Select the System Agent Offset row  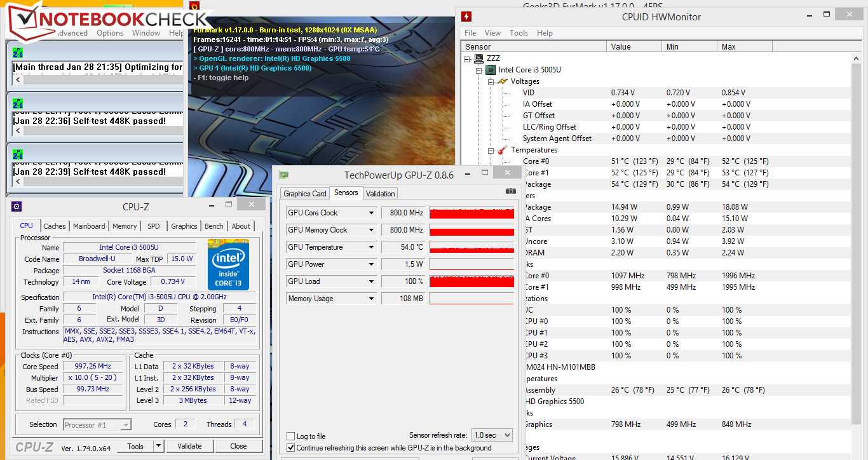tap(656, 139)
